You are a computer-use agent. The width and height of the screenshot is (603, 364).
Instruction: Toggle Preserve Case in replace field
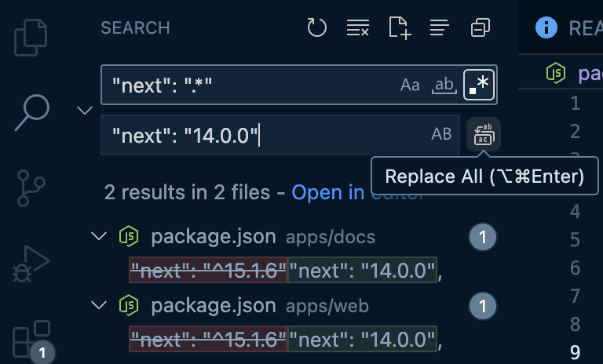click(441, 134)
